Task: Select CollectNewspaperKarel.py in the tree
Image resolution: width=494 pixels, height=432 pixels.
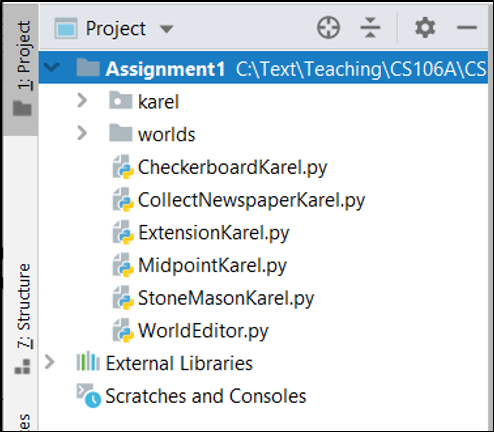Action: [251, 200]
